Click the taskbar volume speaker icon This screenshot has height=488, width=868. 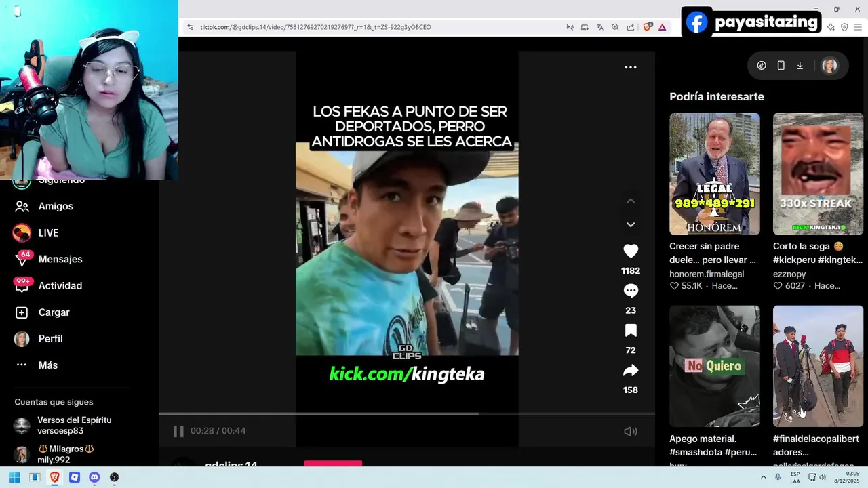(x=823, y=477)
